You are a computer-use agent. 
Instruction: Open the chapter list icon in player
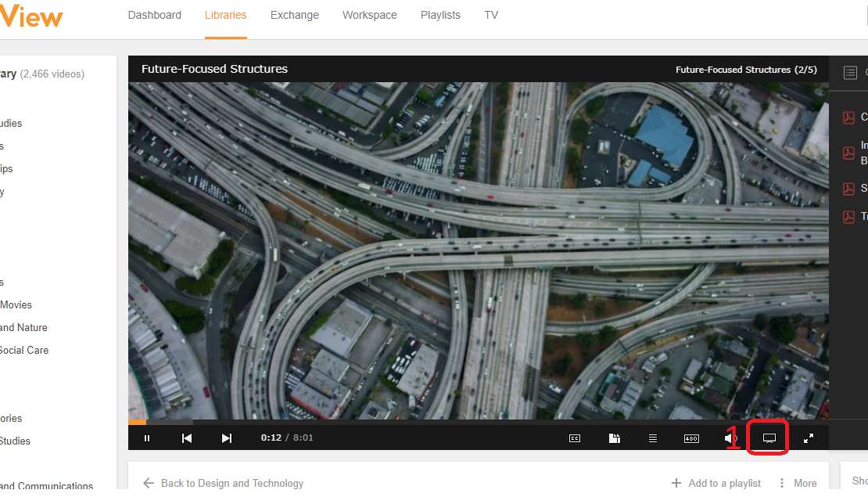coord(653,438)
